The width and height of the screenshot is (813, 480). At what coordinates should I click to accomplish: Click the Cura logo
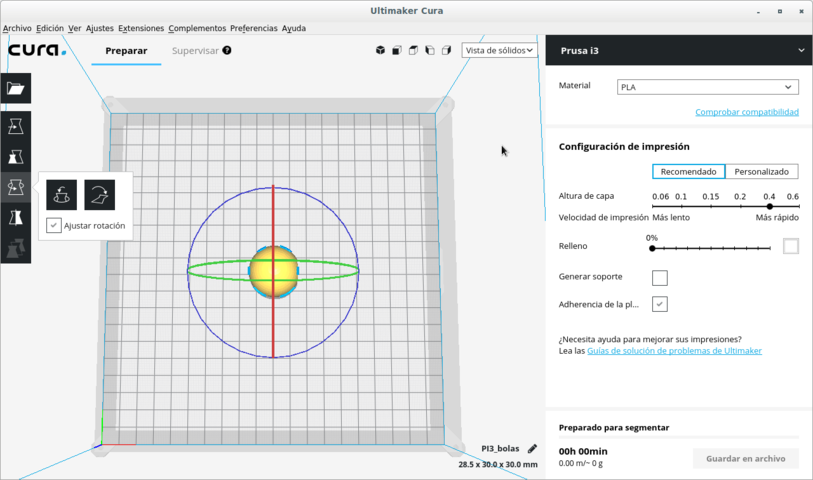37,50
